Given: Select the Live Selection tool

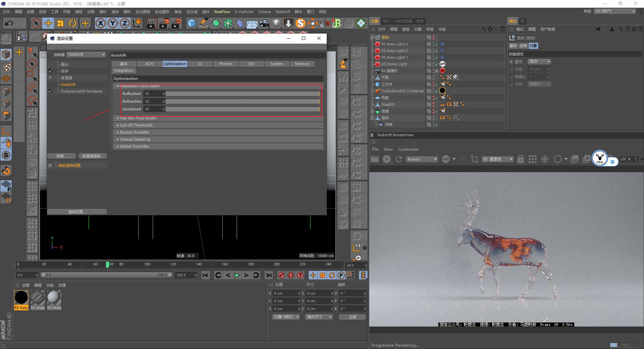Looking at the screenshot, I should click(x=36, y=23).
